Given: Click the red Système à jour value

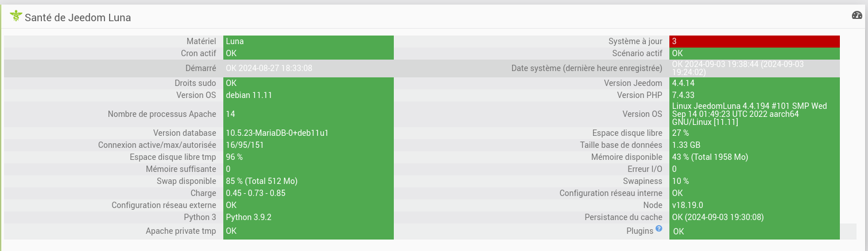Looking at the screenshot, I should pyautogui.click(x=754, y=41).
